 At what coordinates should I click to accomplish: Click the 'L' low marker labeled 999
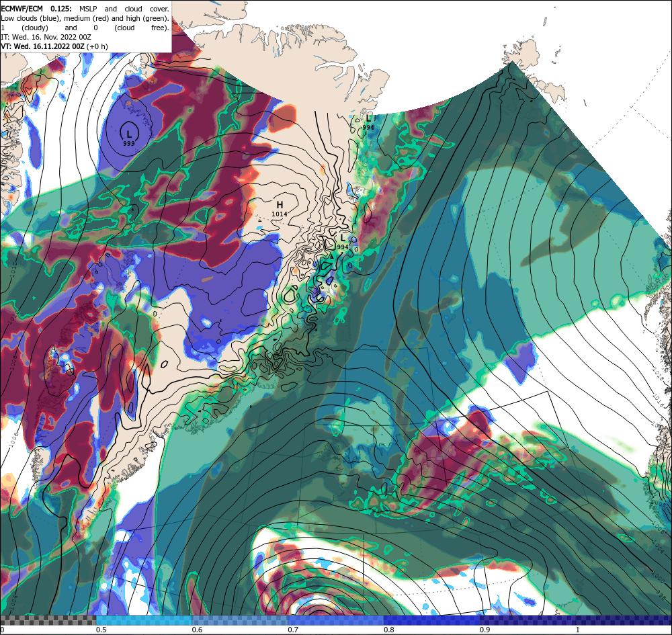click(129, 134)
